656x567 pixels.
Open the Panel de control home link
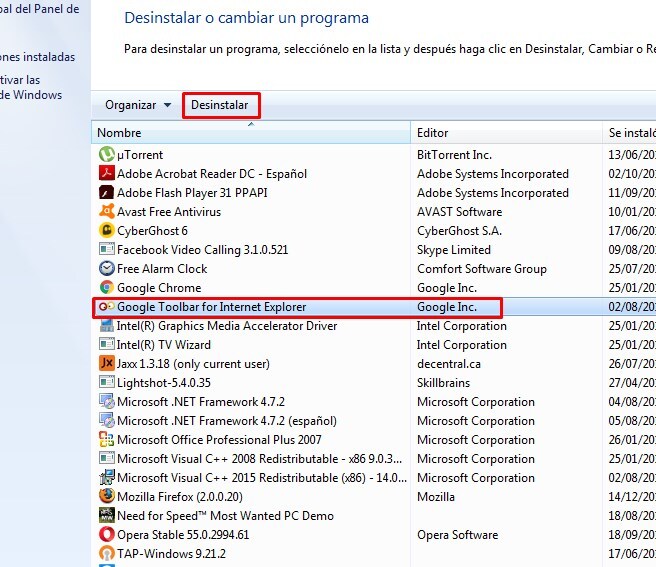40,9
